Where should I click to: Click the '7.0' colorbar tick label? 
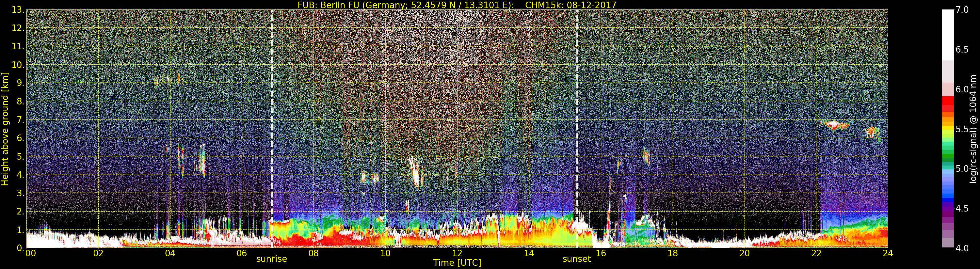tap(962, 10)
